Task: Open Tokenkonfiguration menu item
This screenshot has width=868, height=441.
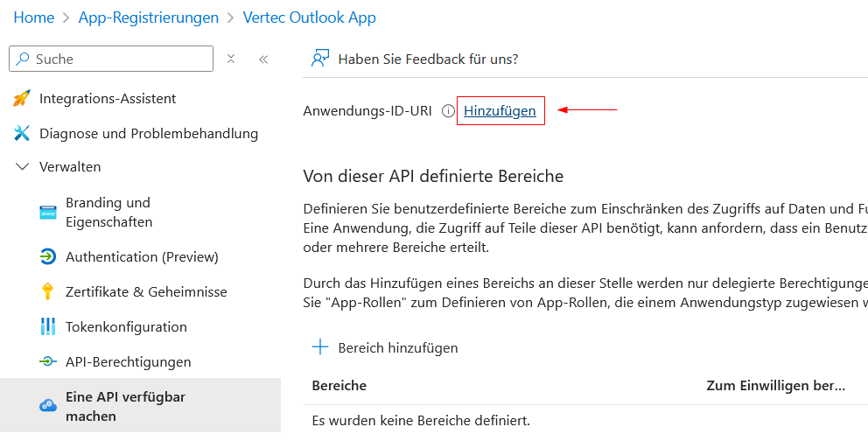Action: click(x=126, y=326)
